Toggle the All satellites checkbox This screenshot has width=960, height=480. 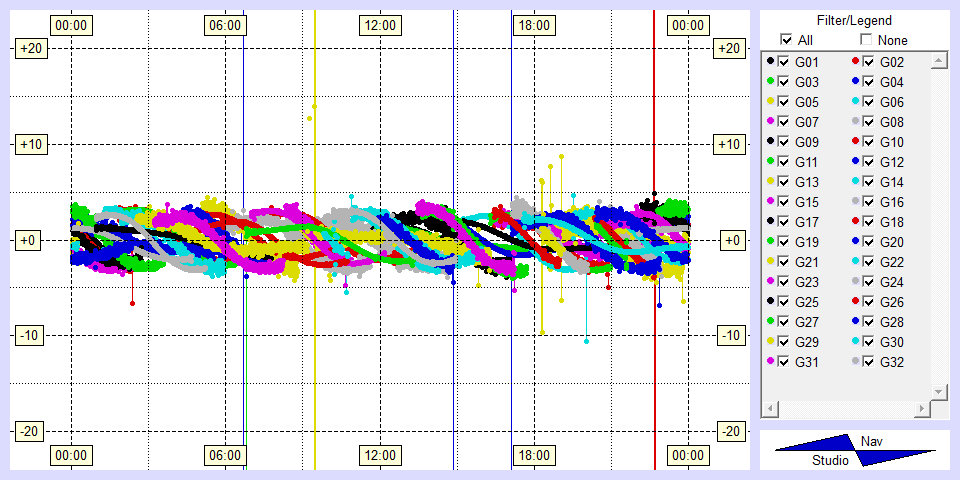pos(786,40)
